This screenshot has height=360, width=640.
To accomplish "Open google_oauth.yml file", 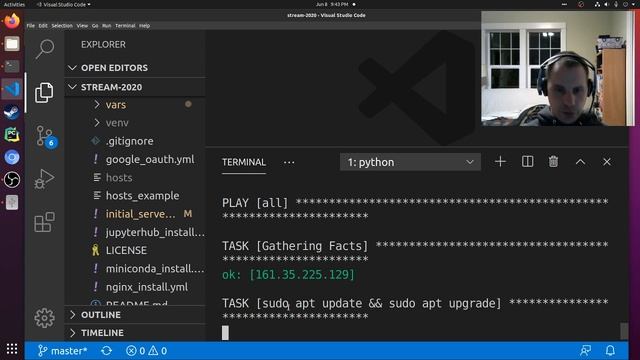I will [x=135, y=159].
